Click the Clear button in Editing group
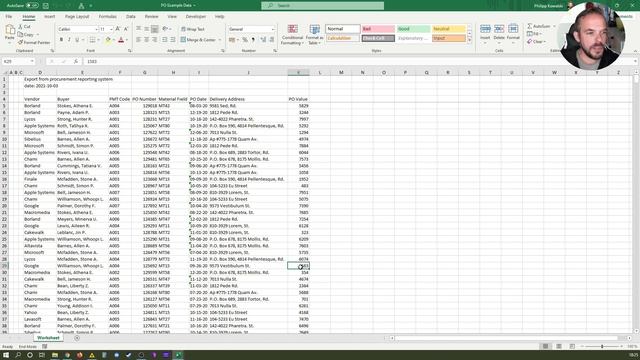The width and height of the screenshot is (640, 360). 536,42
